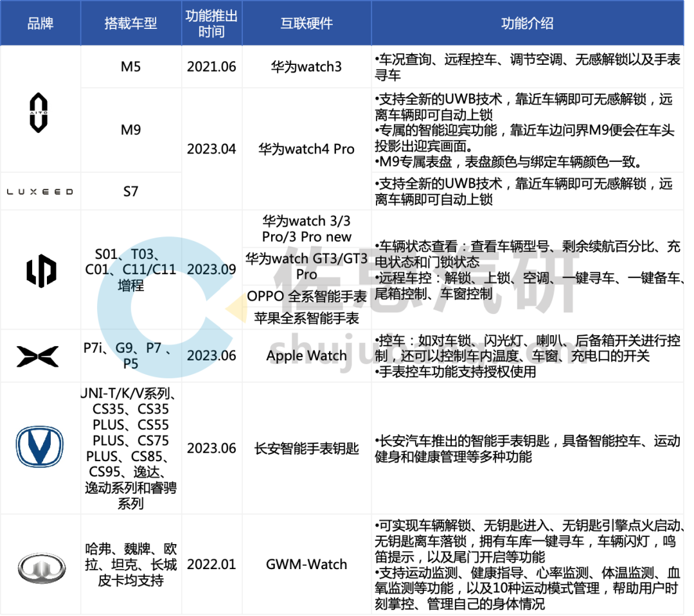Click the M9 专属的智能迎宾功能 description
The height and width of the screenshot is (616, 694).
[x=525, y=138]
